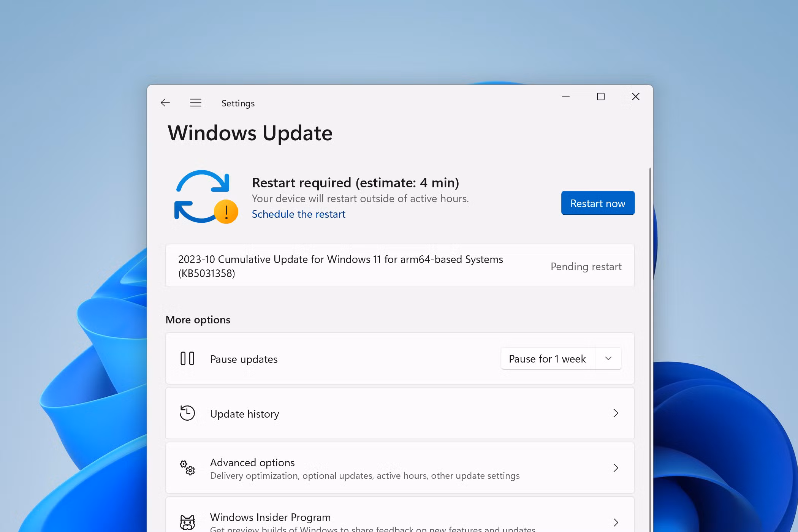
Task: Open Windows Insider Program chevron
Action: tap(616, 522)
